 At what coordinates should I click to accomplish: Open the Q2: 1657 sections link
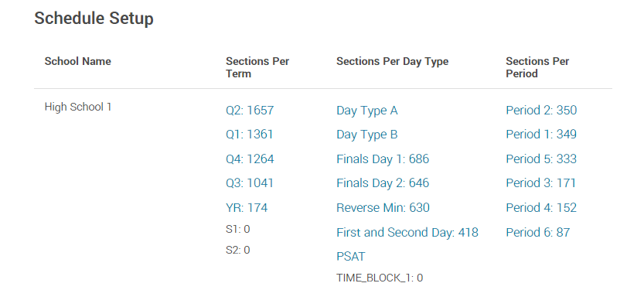pos(250,111)
